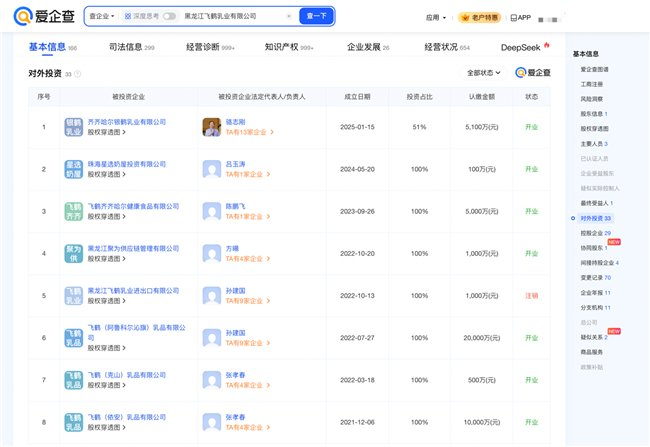This screenshot has height=447, width=650.
Task: Switch to the 司法信息 tab
Action: coord(133,47)
